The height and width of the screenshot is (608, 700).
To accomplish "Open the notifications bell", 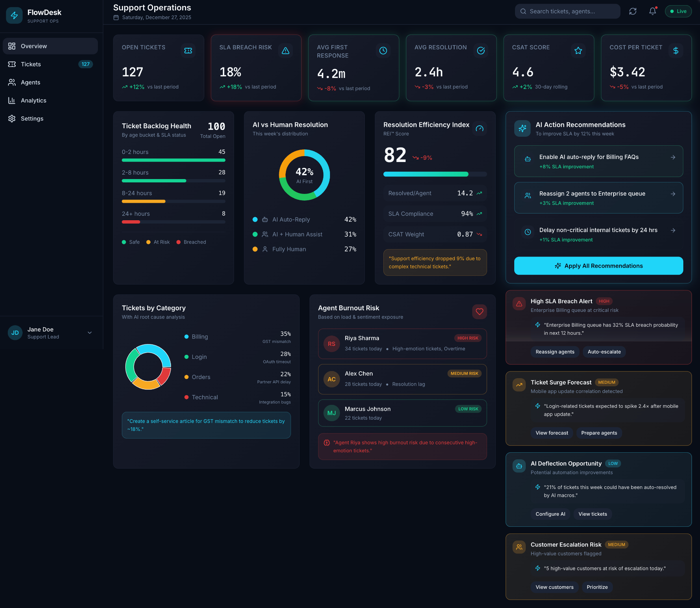I will [x=653, y=11].
